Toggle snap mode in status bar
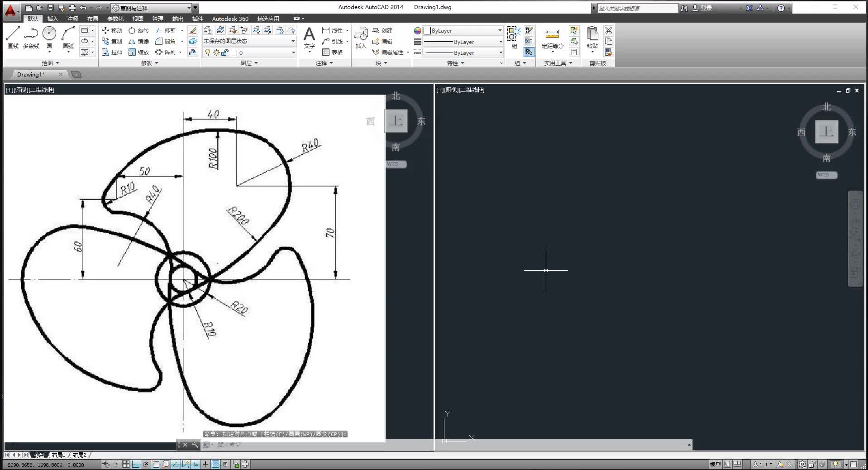The width and height of the screenshot is (868, 470). click(x=116, y=464)
